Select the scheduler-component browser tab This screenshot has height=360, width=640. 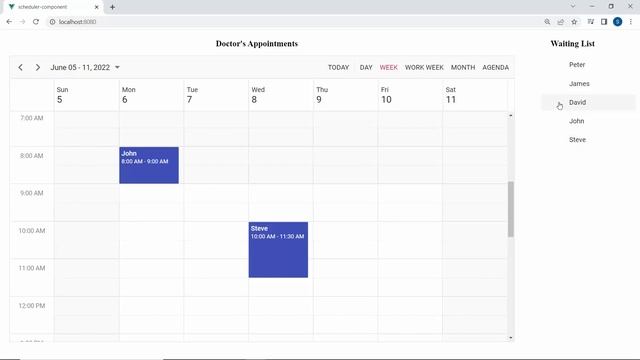point(53,7)
